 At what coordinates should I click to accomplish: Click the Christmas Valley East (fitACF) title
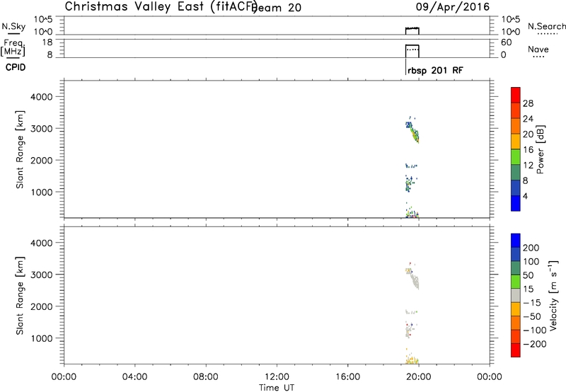pos(161,7)
